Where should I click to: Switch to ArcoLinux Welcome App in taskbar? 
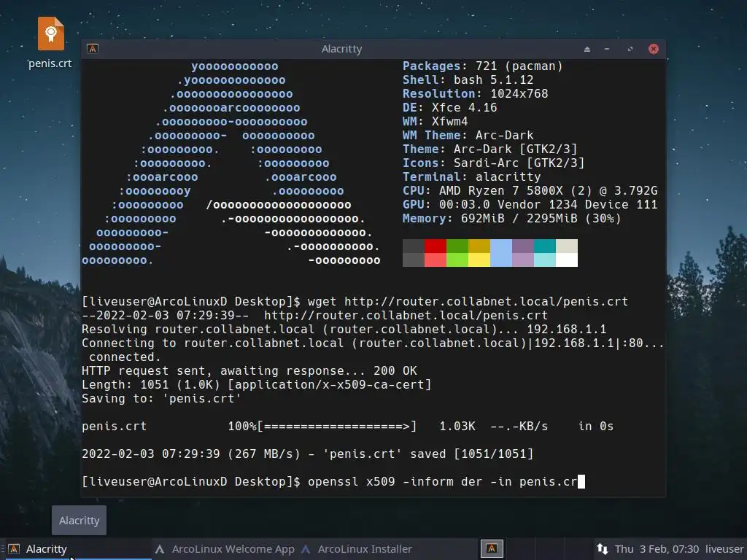[225, 549]
